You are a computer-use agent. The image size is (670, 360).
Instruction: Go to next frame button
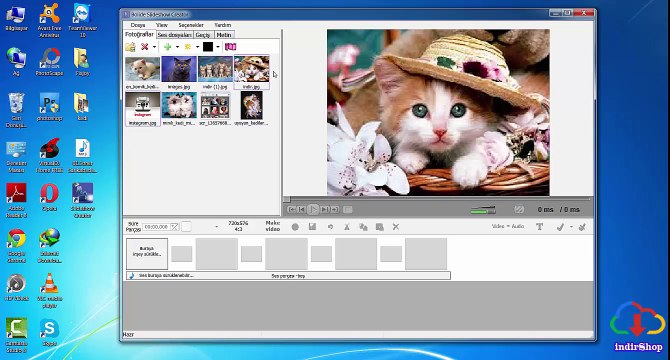tap(325, 210)
